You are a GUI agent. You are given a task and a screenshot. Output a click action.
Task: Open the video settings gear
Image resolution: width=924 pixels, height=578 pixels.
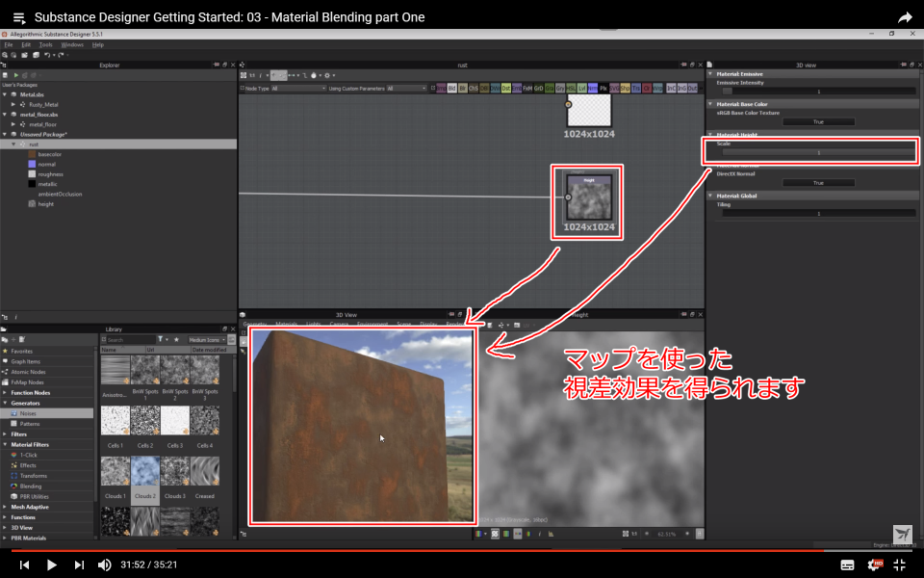pyautogui.click(x=875, y=565)
